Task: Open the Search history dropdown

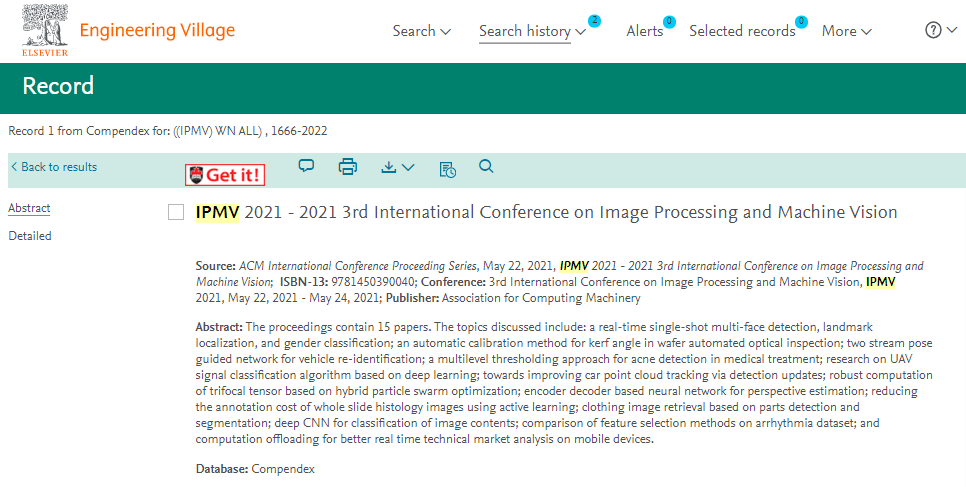Action: click(532, 31)
